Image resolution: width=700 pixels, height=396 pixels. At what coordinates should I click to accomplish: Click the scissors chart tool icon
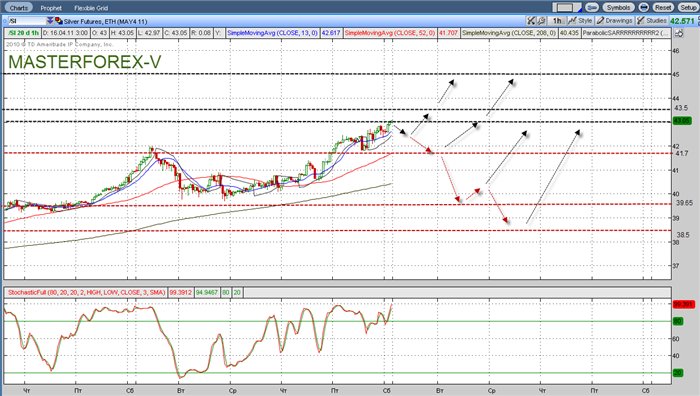(531, 21)
